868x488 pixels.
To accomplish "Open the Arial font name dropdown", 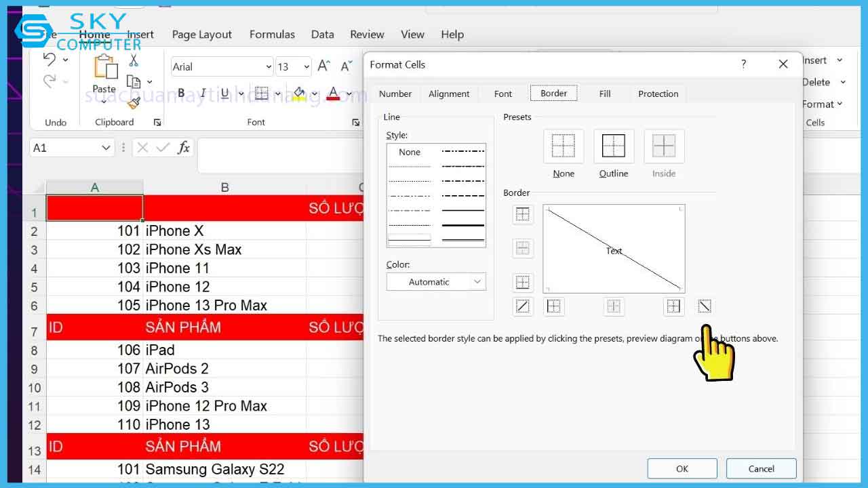I will [x=268, y=66].
